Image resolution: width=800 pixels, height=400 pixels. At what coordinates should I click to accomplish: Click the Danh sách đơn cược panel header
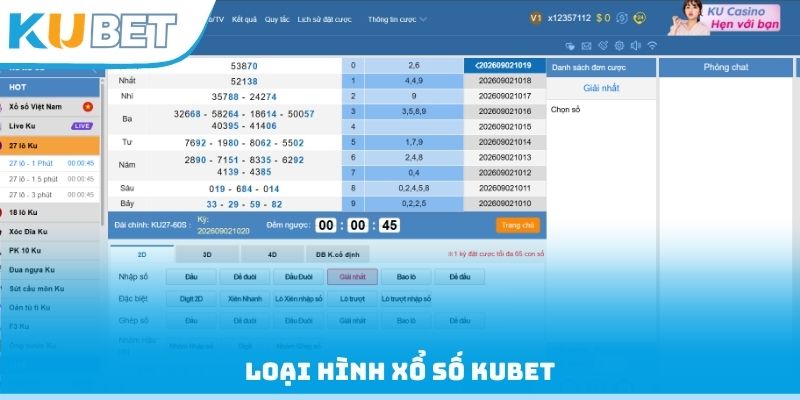[601, 67]
